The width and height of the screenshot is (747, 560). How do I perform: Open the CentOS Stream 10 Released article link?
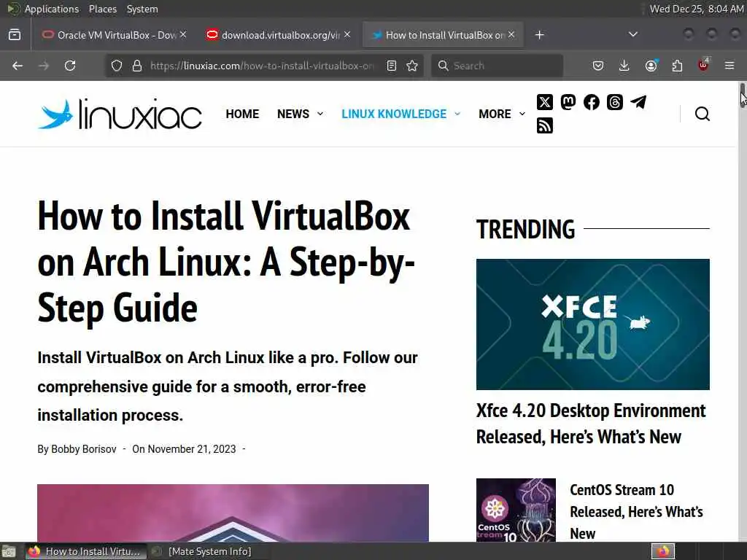point(636,511)
